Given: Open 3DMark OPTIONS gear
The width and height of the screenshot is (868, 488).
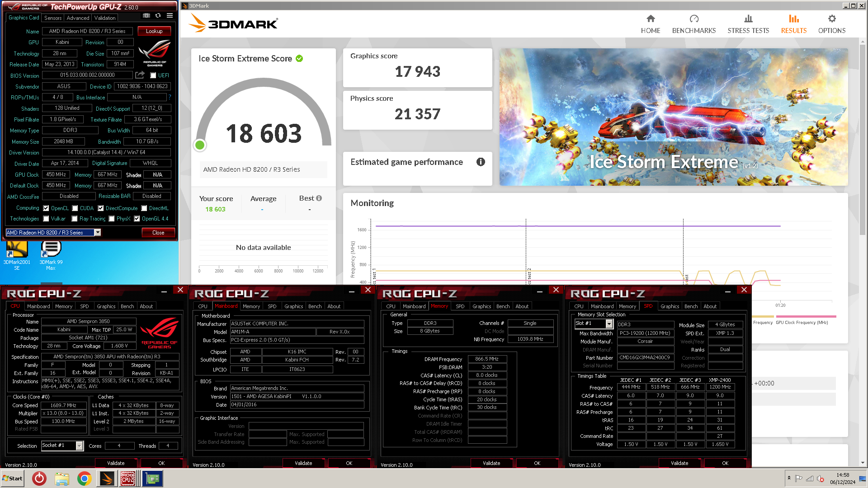Looking at the screenshot, I should tap(832, 19).
